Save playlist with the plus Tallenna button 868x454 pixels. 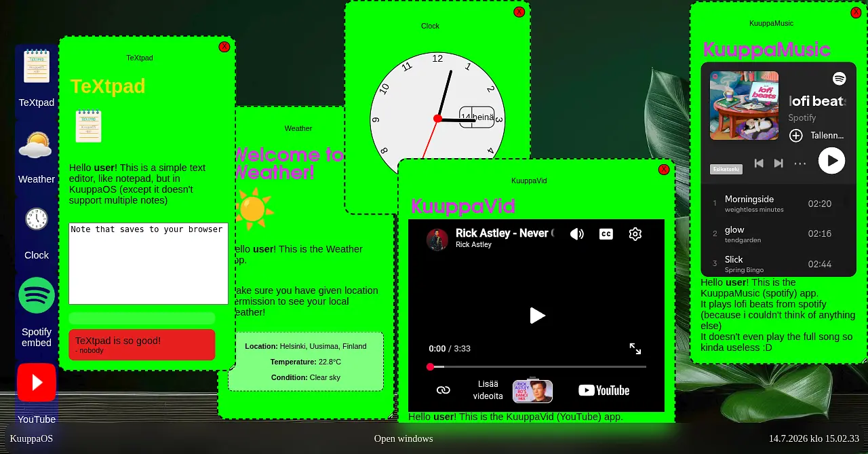coord(817,136)
